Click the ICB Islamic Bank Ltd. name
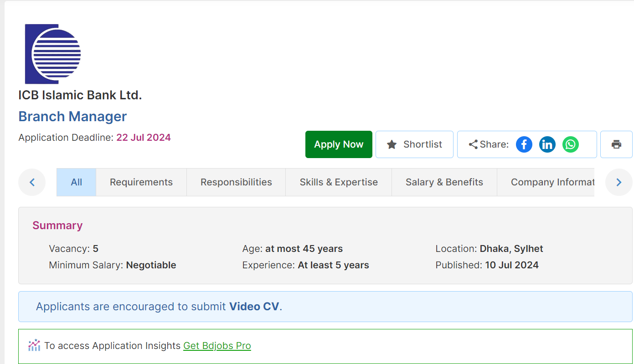The image size is (634, 364). click(80, 95)
